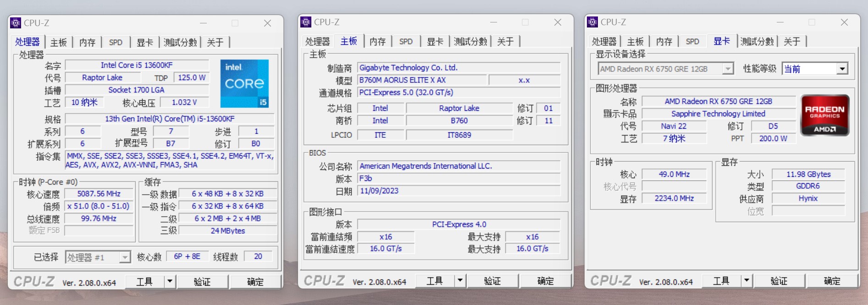Open 測試分數 tab in middle window
The image size is (868, 305).
(x=470, y=42)
